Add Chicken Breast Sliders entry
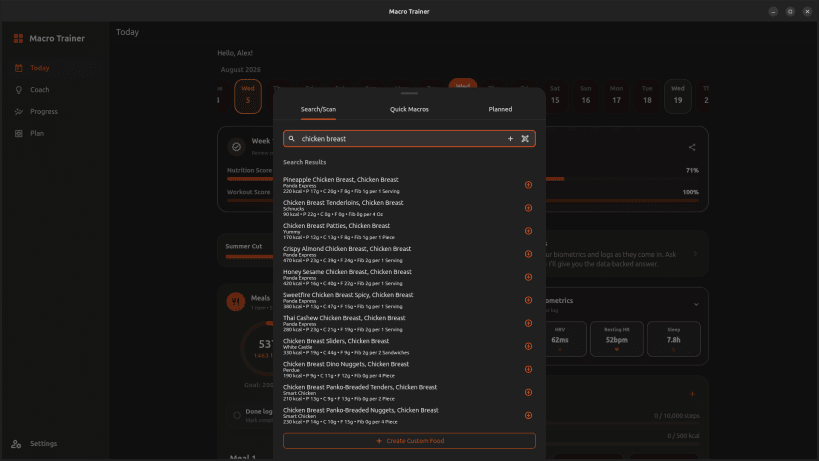This screenshot has width=819, height=461. point(528,346)
